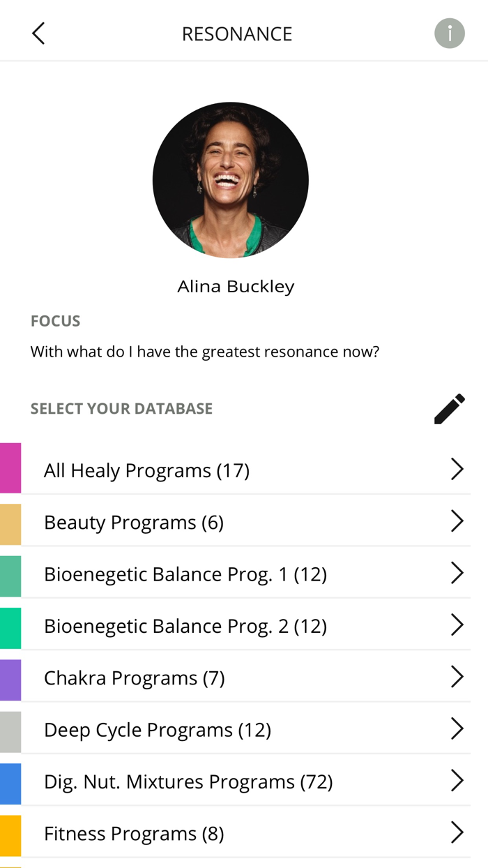The height and width of the screenshot is (868, 488).
Task: Tap the back arrow to return
Action: click(38, 33)
